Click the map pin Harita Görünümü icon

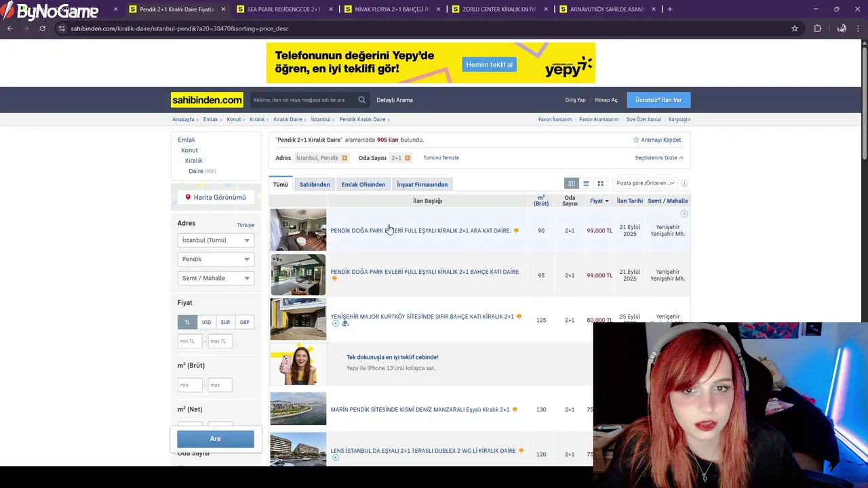click(x=188, y=197)
